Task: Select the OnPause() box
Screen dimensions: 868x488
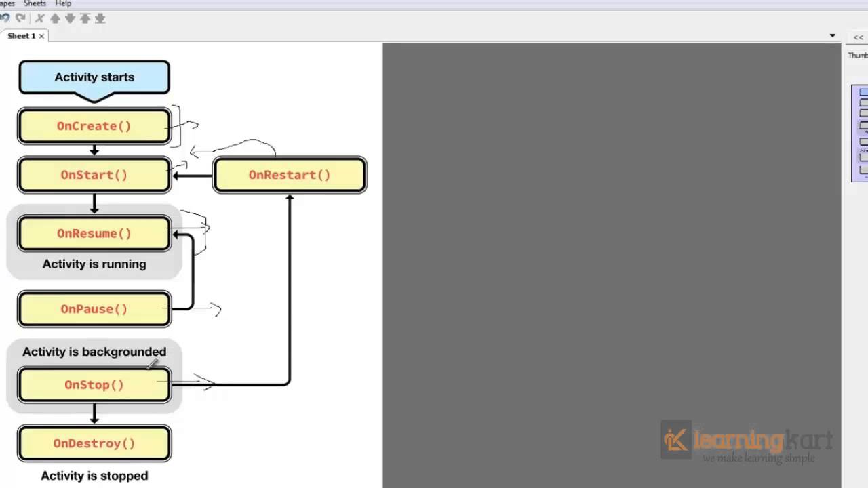Action: (x=94, y=309)
